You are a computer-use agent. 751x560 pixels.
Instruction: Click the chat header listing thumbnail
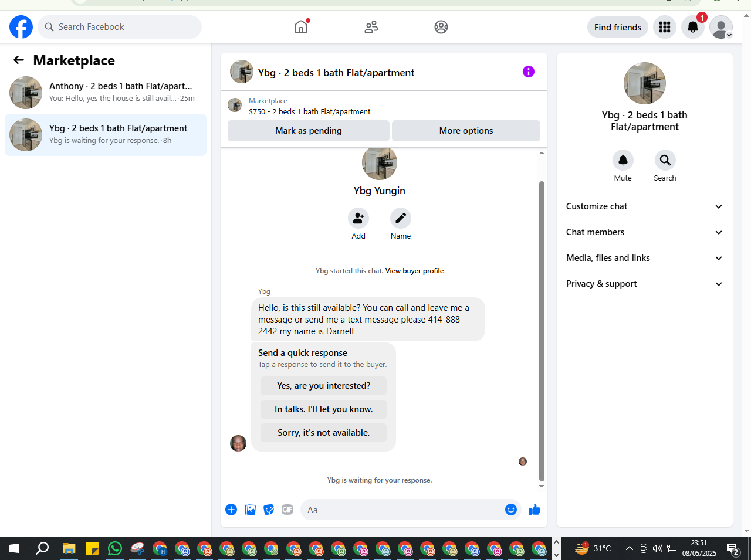pyautogui.click(x=242, y=72)
